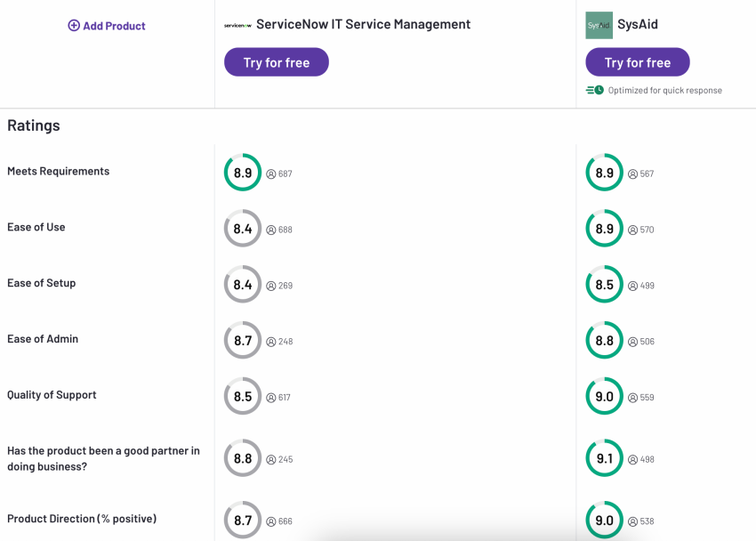Select the good partner in business label
The image size is (756, 541).
(103, 458)
